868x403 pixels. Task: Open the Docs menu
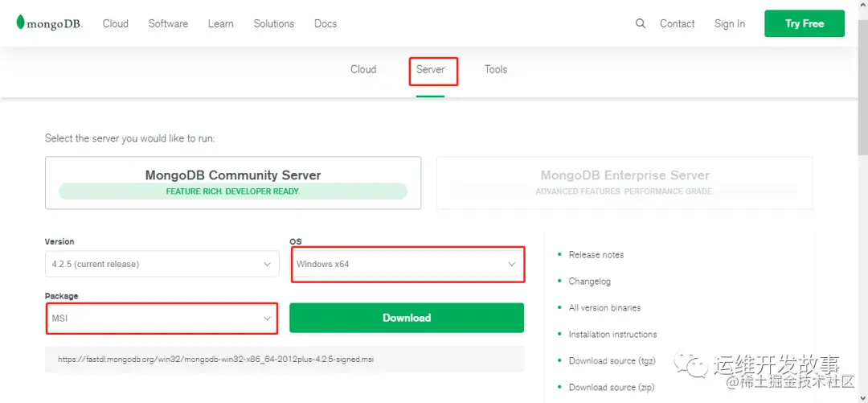[325, 23]
